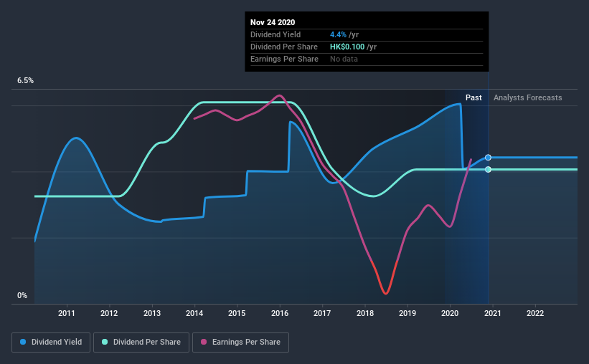
Task: Click the Past section label
Action: click(473, 97)
